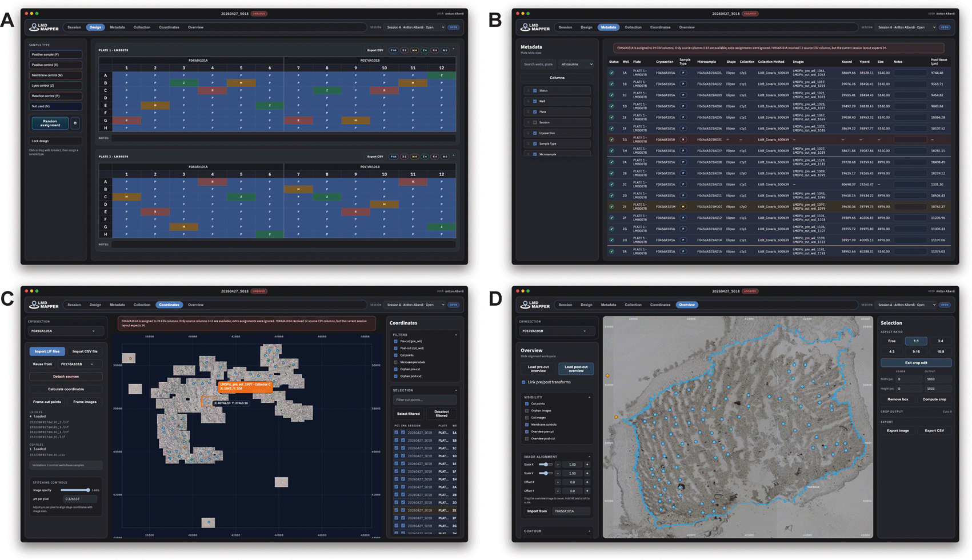Screen dimensions: 972x560
Task: Click the LMD Mapper logo in panel B
Action: coord(535,27)
